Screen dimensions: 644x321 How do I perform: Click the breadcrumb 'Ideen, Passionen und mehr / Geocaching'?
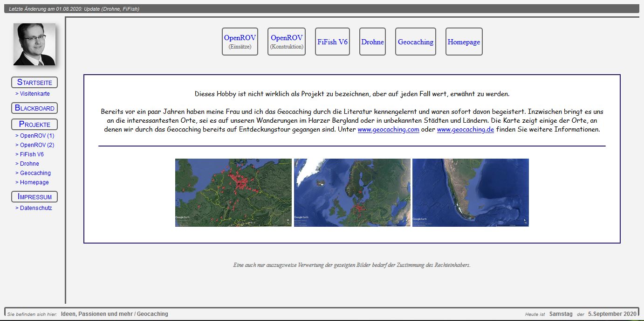point(115,314)
